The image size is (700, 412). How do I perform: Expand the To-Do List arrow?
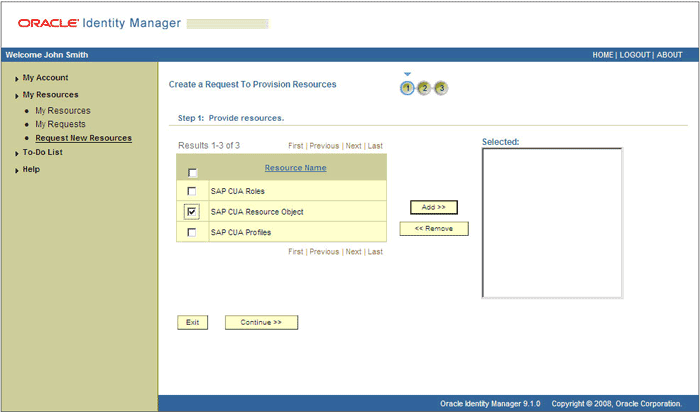[17, 153]
